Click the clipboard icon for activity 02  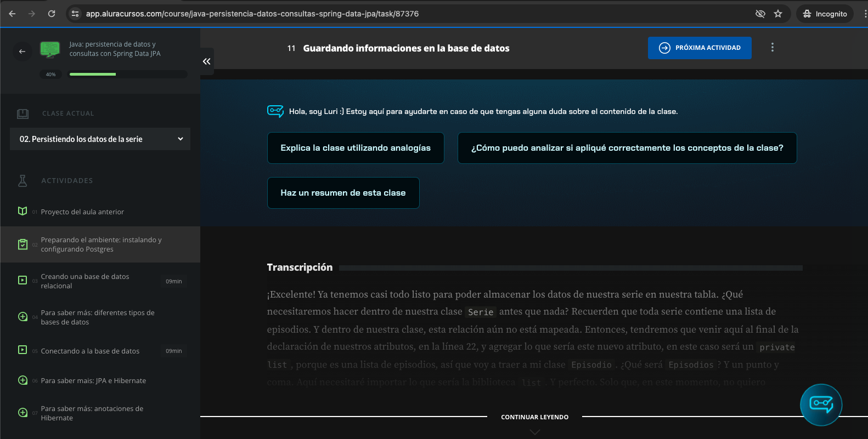(22, 244)
